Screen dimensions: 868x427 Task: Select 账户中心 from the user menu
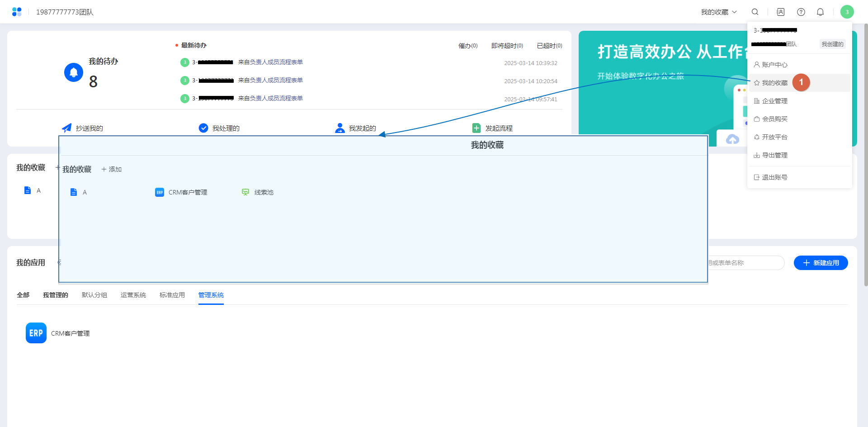tap(774, 65)
